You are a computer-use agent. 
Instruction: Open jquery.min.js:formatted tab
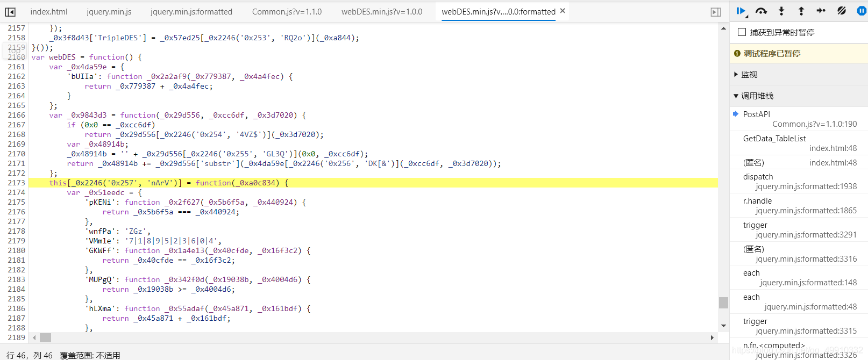[x=191, y=11]
